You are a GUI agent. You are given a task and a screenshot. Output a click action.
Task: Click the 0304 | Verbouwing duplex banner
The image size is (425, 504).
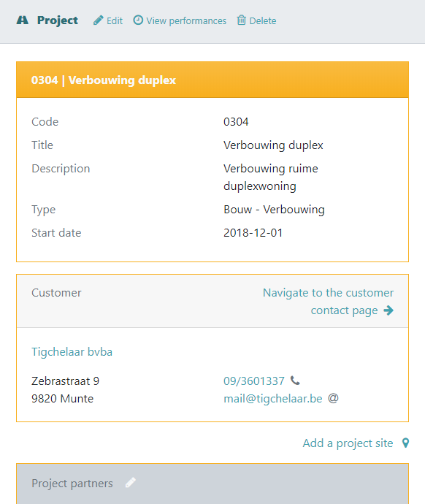[212, 80]
